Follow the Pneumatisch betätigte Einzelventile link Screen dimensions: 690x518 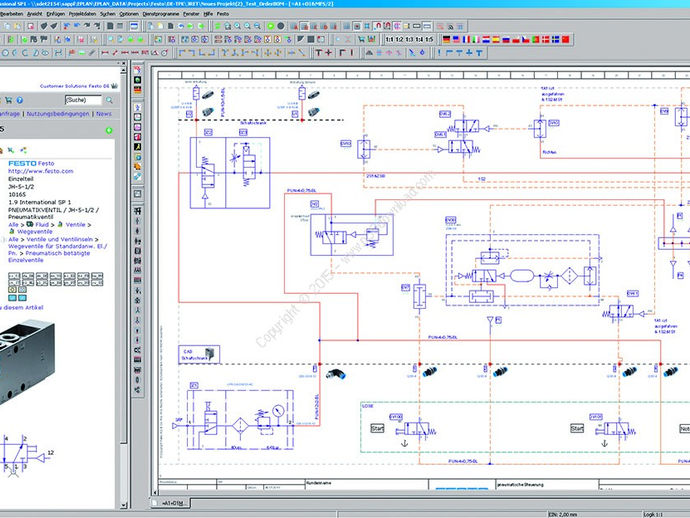[48, 257]
